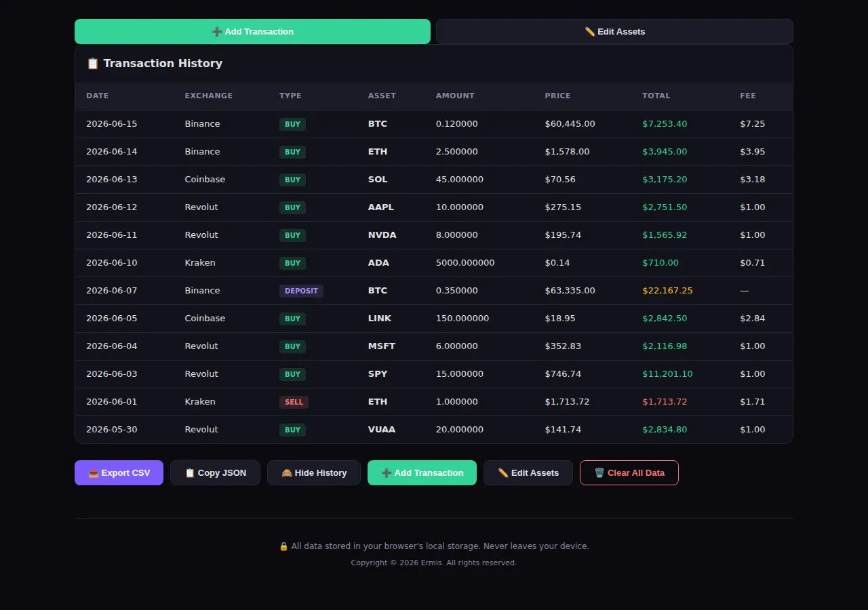868x610 pixels.
Task: Click the TYPE column header
Action: 290,96
